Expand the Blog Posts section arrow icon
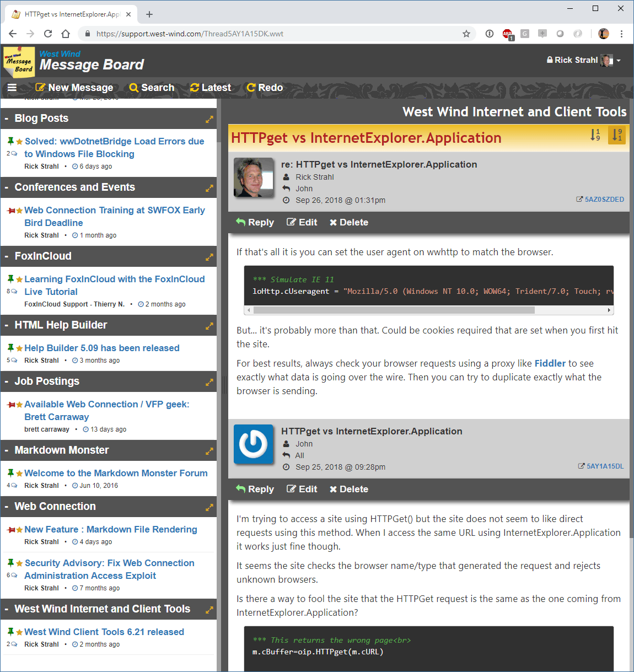Viewport: 634px width, 672px height. (x=209, y=119)
